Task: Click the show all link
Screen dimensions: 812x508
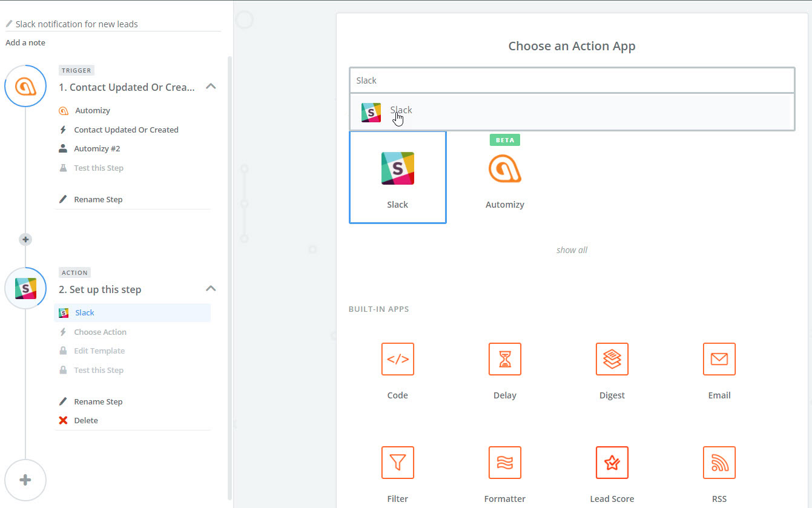Action: click(572, 250)
